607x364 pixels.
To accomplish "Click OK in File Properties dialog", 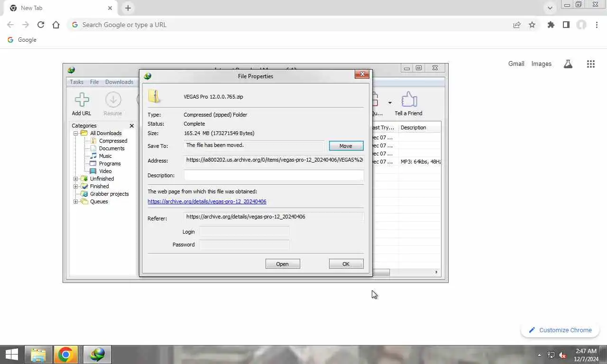I will (x=346, y=264).
